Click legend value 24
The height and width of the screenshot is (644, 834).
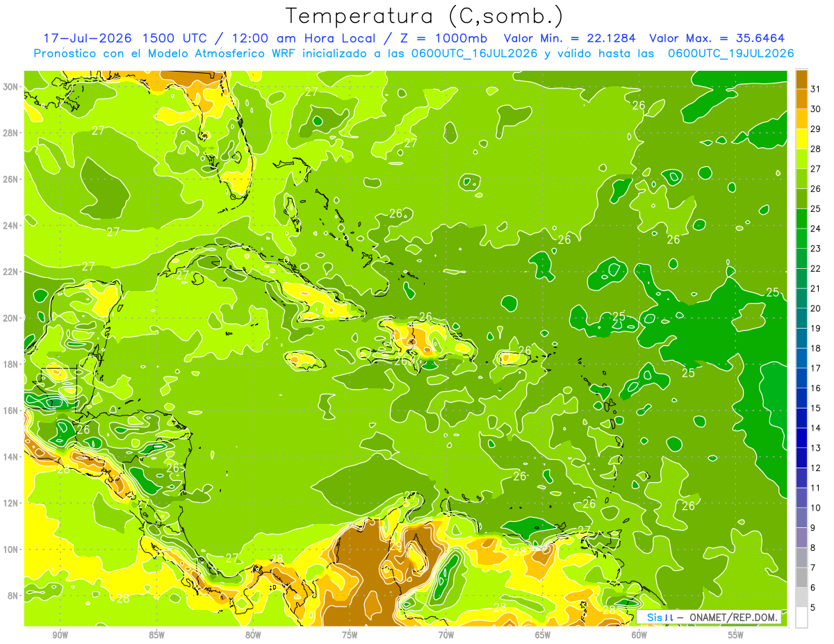pos(816,229)
